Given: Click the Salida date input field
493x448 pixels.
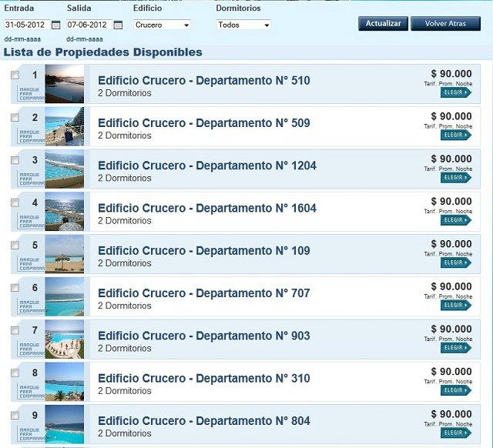Looking at the screenshot, I should click(x=89, y=25).
